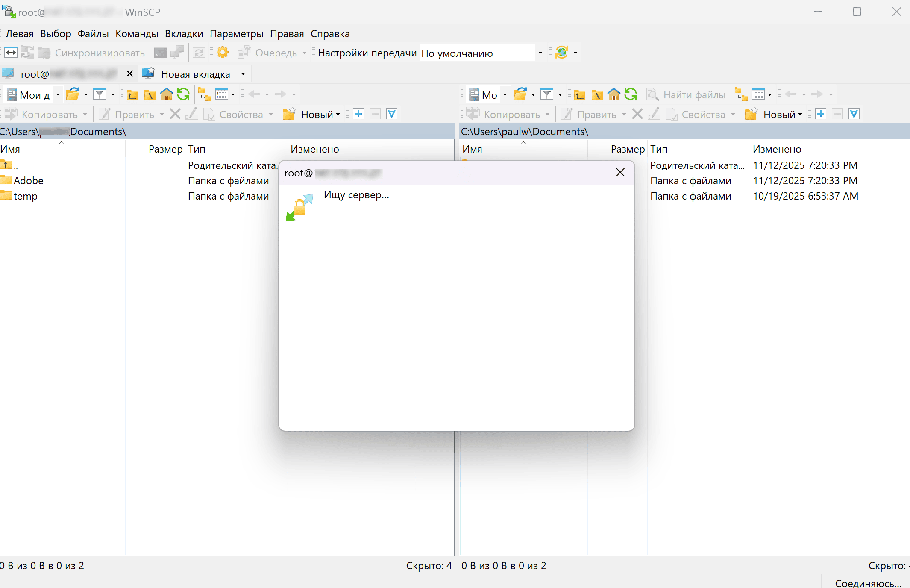Sort right panel by Изменено column
The height and width of the screenshot is (588, 910).
(777, 149)
